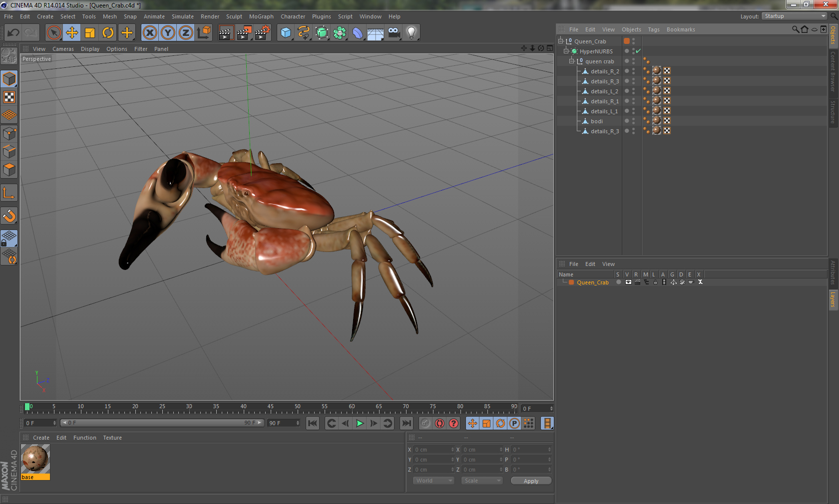The height and width of the screenshot is (504, 839).
Task: Open the Array modeling objects icon
Action: (340, 33)
